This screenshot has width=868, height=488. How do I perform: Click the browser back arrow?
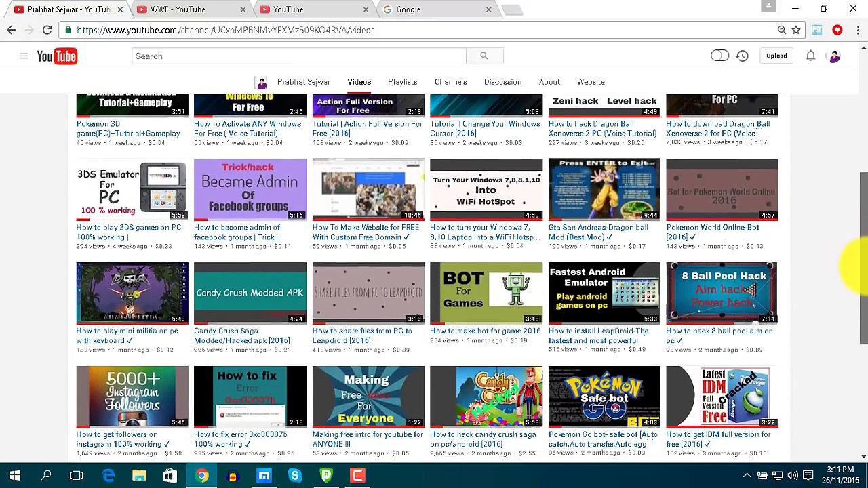pos(12,30)
